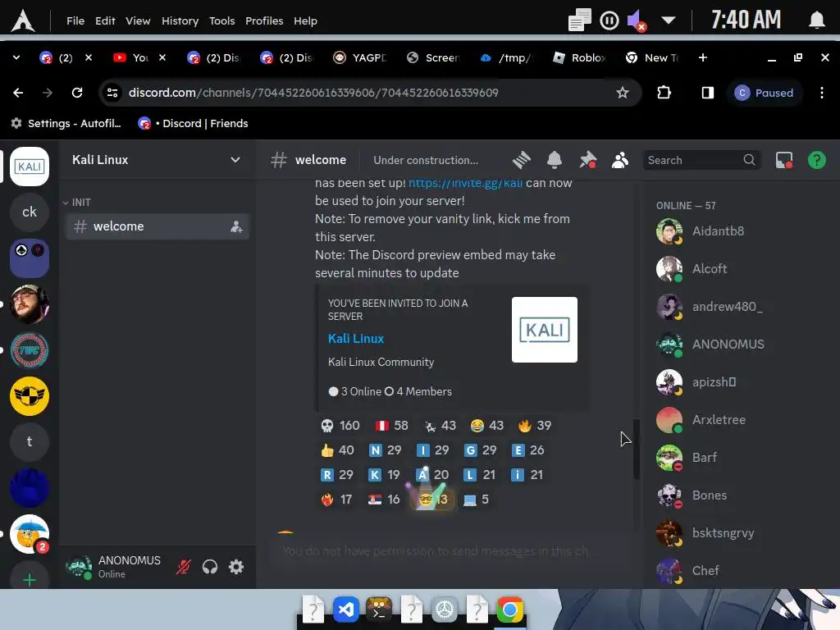Open the Edit menu
Viewport: 840px width, 630px height.
(x=105, y=21)
